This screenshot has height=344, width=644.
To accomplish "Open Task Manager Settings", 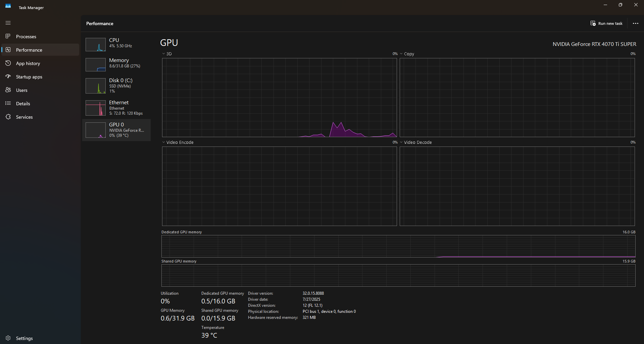I will (40, 338).
